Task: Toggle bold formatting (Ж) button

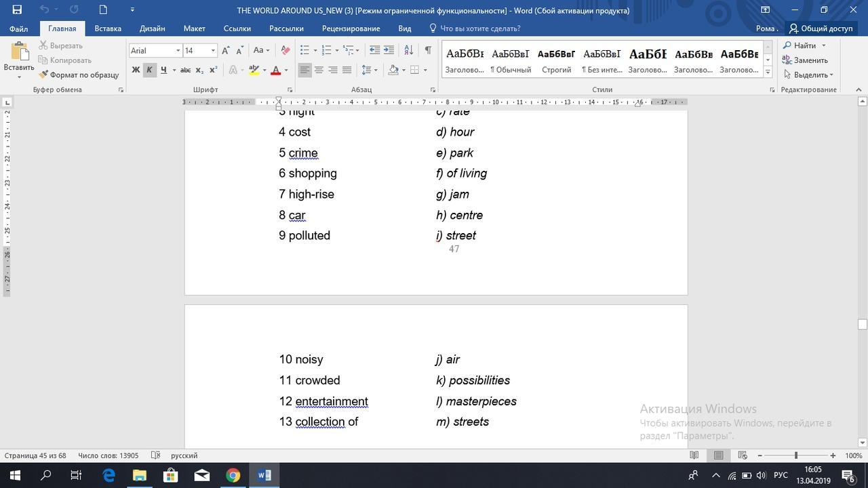Action: pos(136,70)
